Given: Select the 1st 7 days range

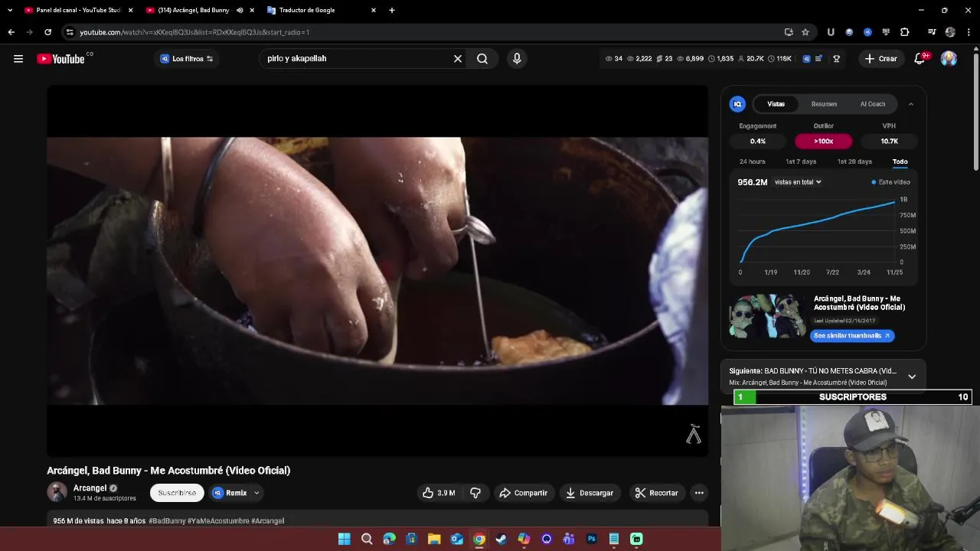Looking at the screenshot, I should (801, 161).
